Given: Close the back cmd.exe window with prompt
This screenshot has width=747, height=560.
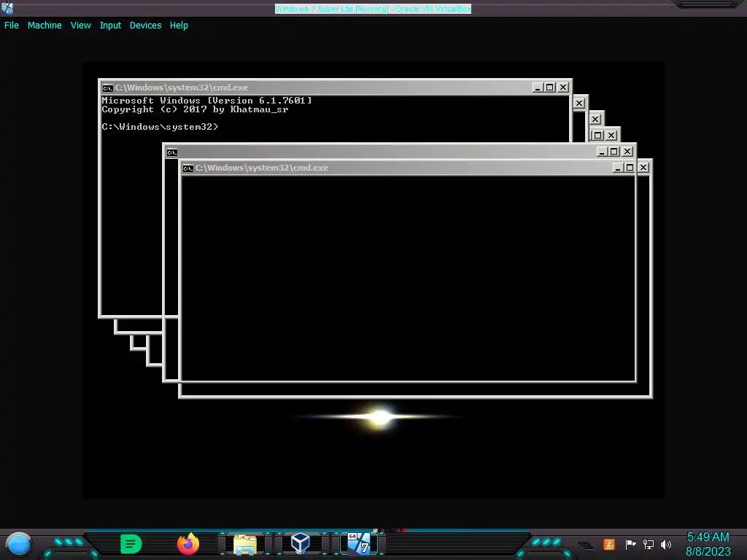Looking at the screenshot, I should (563, 87).
